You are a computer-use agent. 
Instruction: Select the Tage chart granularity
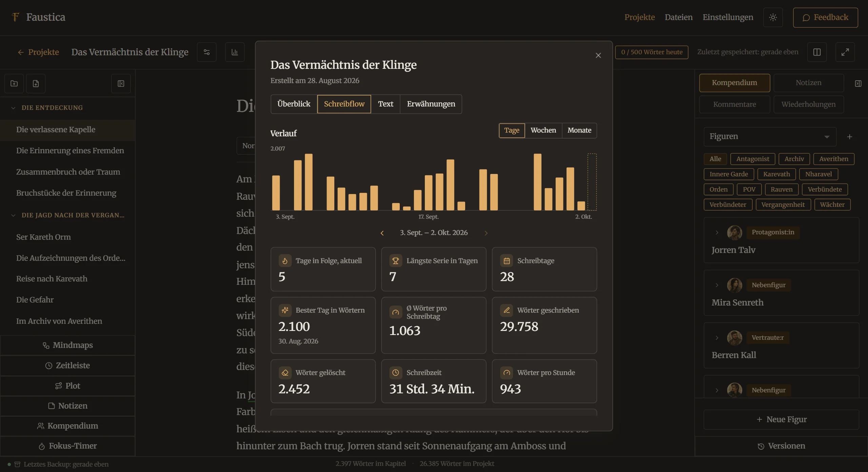(512, 130)
